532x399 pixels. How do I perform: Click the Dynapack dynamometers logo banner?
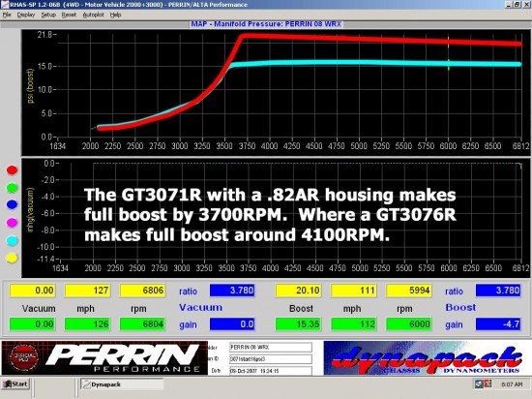click(x=427, y=358)
